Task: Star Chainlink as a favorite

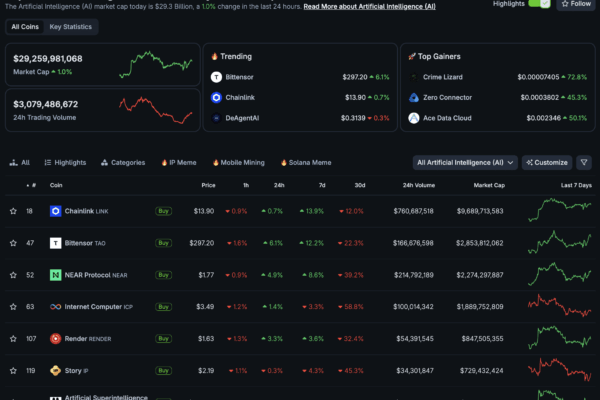Action: 13,211
